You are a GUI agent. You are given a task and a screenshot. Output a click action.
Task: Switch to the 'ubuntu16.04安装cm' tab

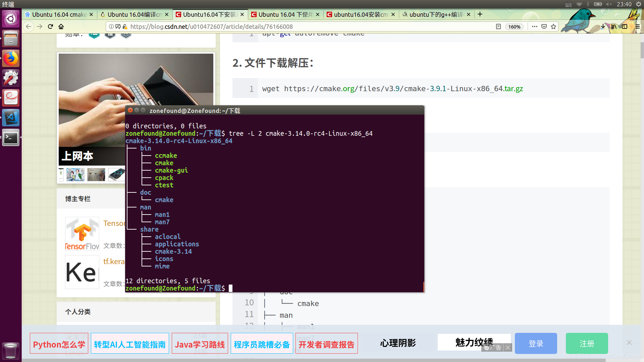tap(361, 14)
